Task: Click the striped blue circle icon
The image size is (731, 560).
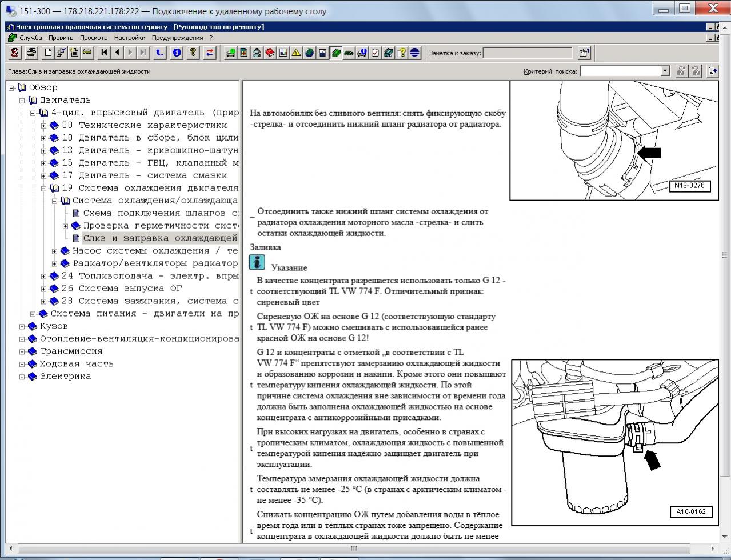Action: 414,53
